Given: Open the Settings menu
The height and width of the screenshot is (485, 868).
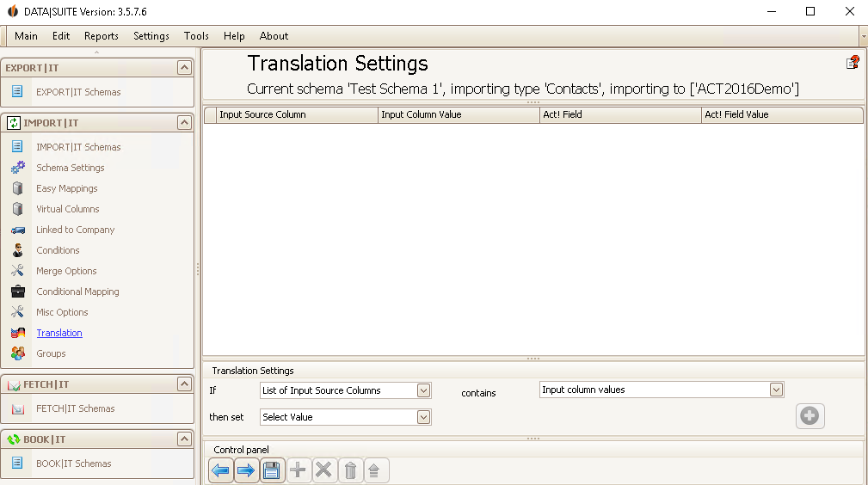Looking at the screenshot, I should (x=151, y=36).
